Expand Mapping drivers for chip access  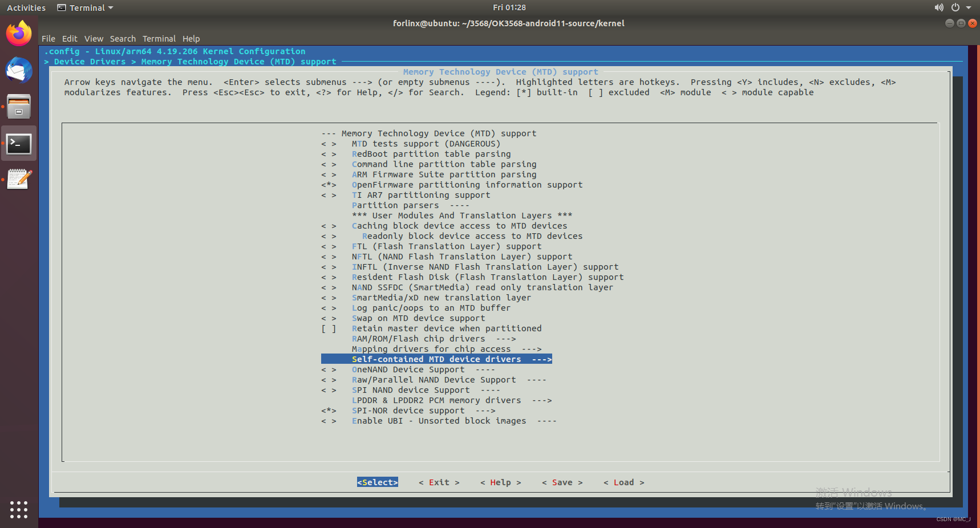pos(447,349)
